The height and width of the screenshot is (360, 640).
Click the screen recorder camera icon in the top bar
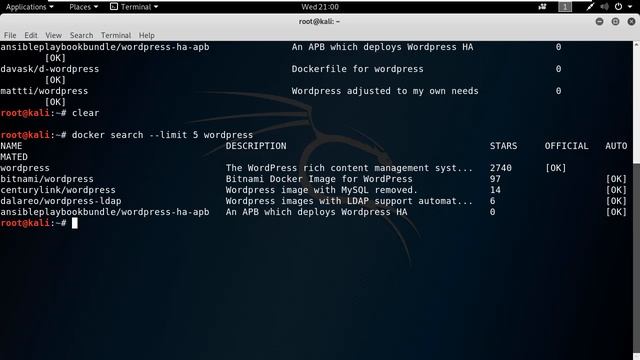(542, 7)
